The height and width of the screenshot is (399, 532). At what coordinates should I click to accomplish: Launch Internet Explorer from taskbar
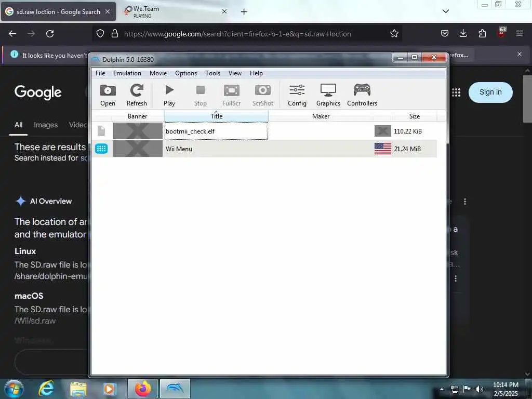click(x=46, y=389)
